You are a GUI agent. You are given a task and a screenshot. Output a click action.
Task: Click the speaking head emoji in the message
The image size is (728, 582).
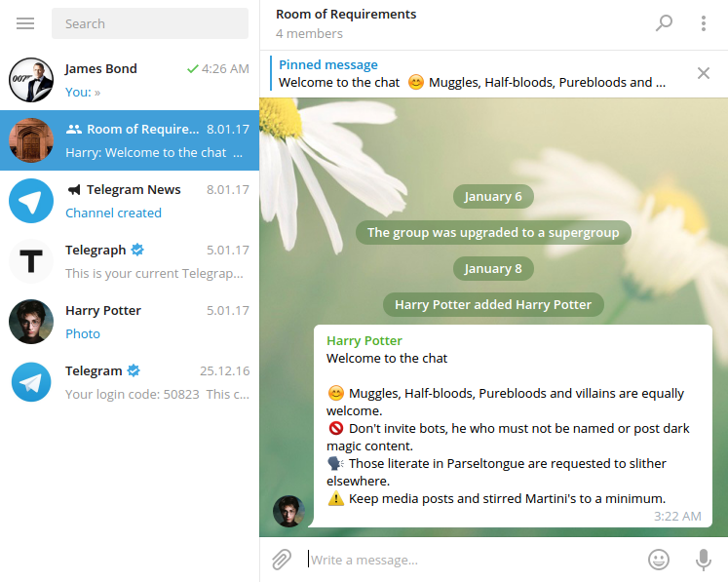click(335, 464)
